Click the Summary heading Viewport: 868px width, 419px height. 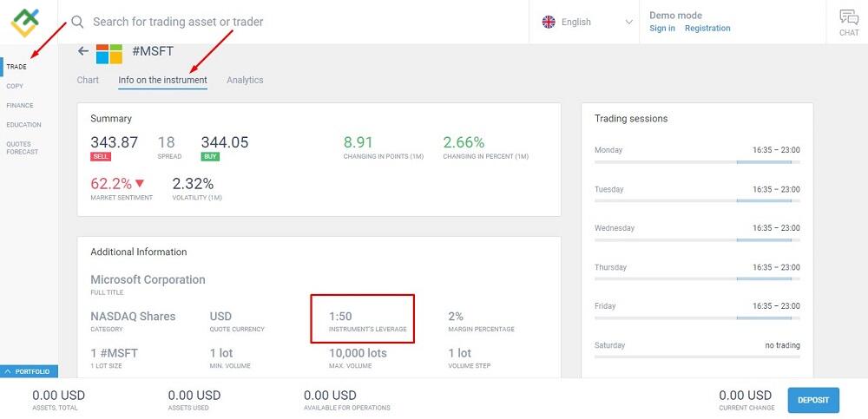click(x=111, y=119)
